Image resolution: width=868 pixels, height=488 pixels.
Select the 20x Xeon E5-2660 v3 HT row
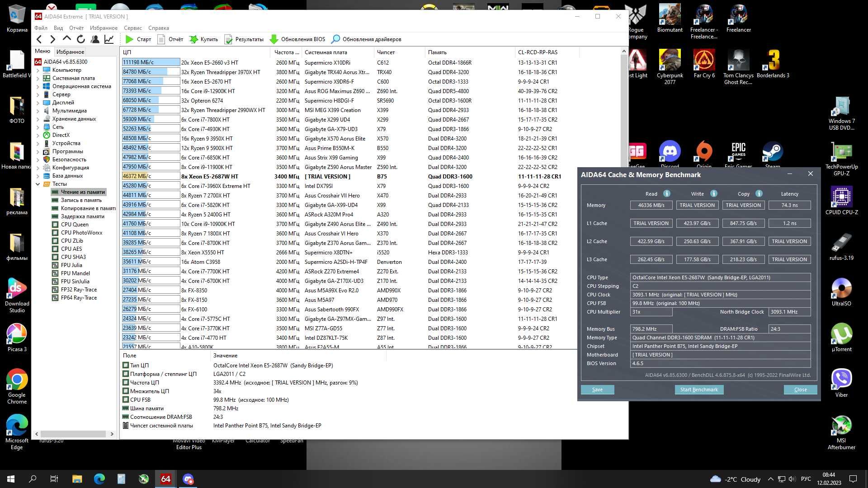pos(349,63)
